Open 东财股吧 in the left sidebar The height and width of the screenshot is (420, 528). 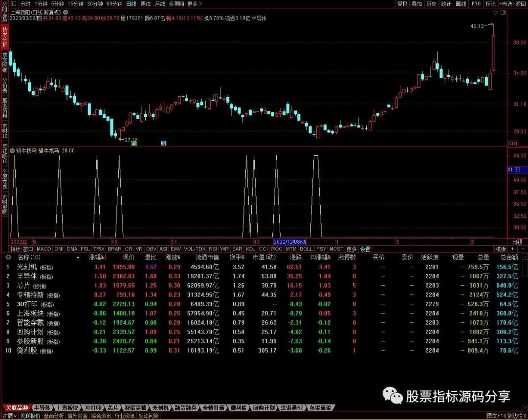tap(5, 204)
